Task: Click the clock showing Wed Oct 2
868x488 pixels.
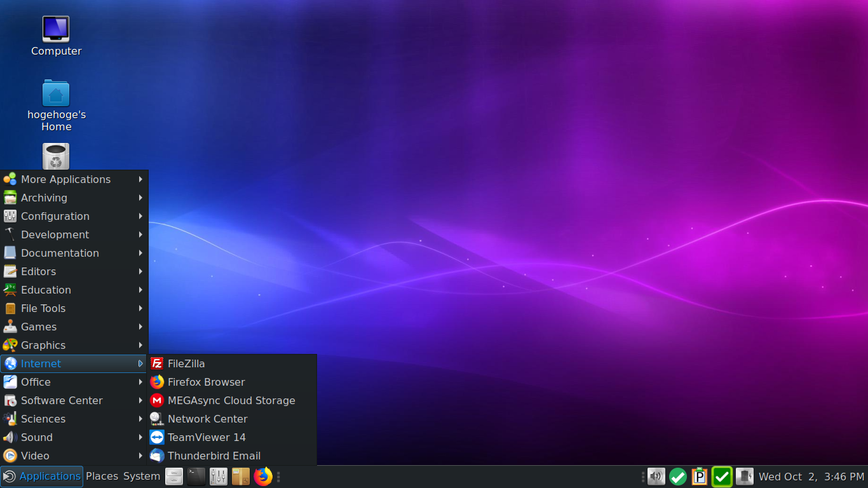Action: tap(811, 477)
